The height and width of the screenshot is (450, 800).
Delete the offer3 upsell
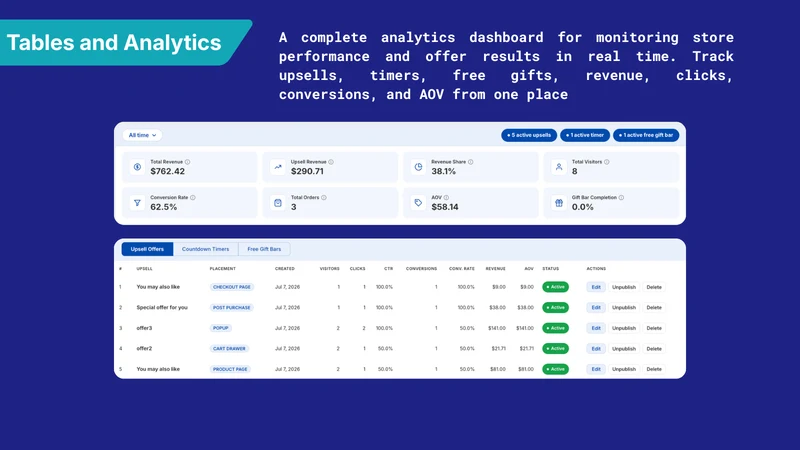654,328
